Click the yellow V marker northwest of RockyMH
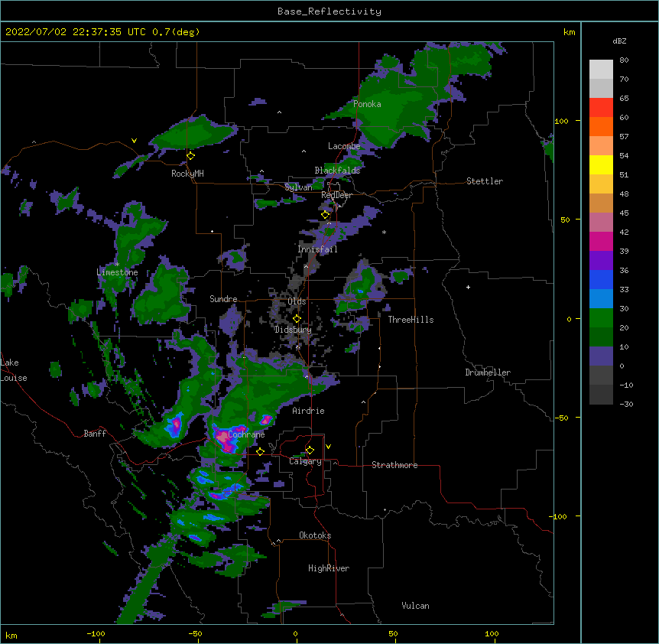The height and width of the screenshot is (644, 659). pos(134,141)
